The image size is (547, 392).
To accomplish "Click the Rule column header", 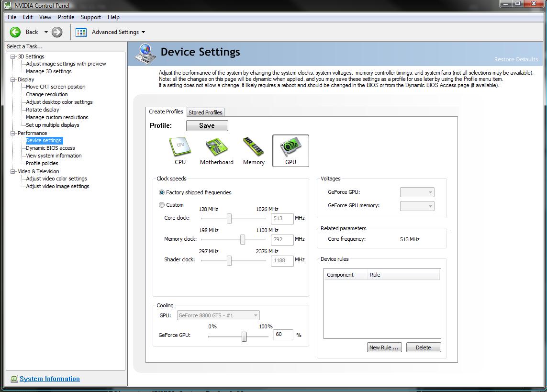I will 403,275.
